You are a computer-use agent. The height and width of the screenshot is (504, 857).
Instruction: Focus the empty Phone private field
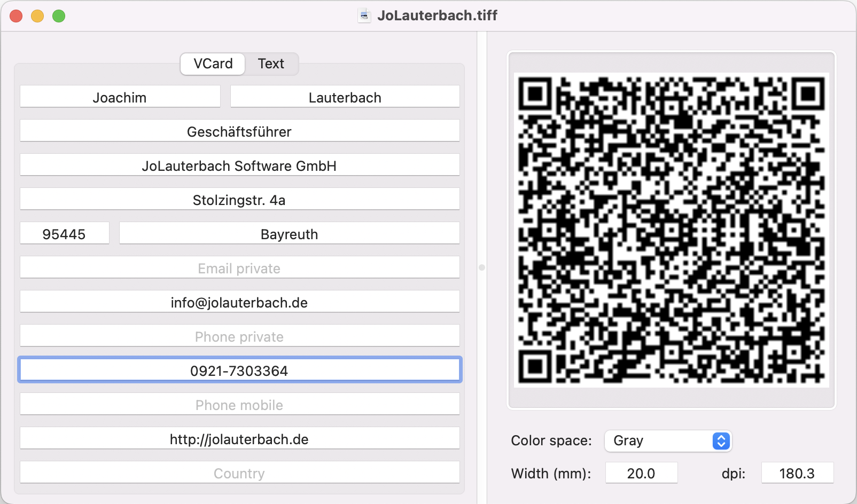[x=239, y=336]
